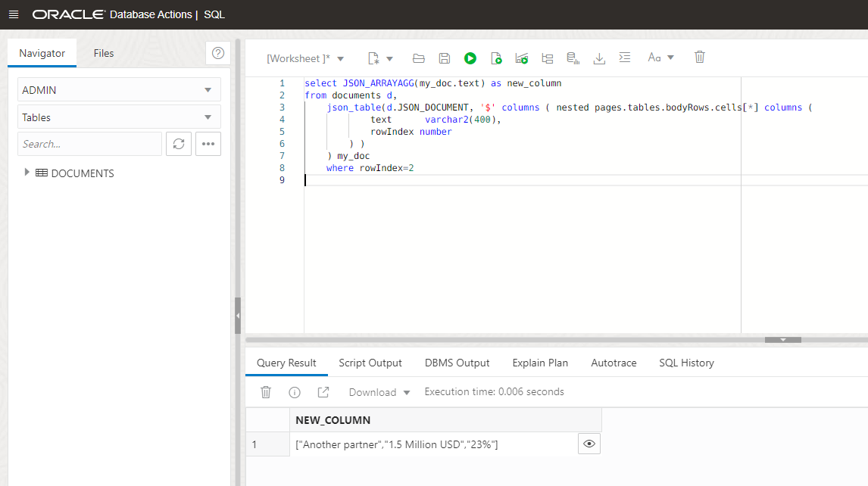Viewport: 868px width, 486px height.
Task: Clear the editor with trash icon
Action: pyautogui.click(x=700, y=58)
